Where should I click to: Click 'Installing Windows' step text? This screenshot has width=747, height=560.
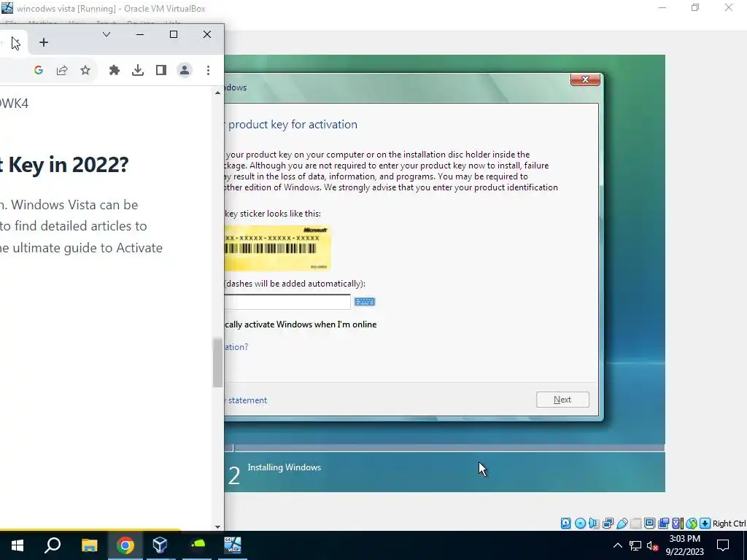[x=284, y=467]
